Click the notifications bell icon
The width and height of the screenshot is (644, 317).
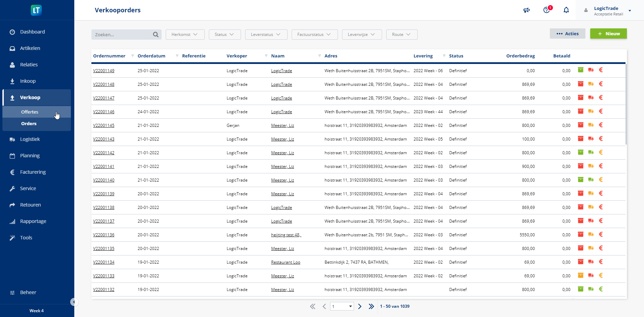coord(566,10)
